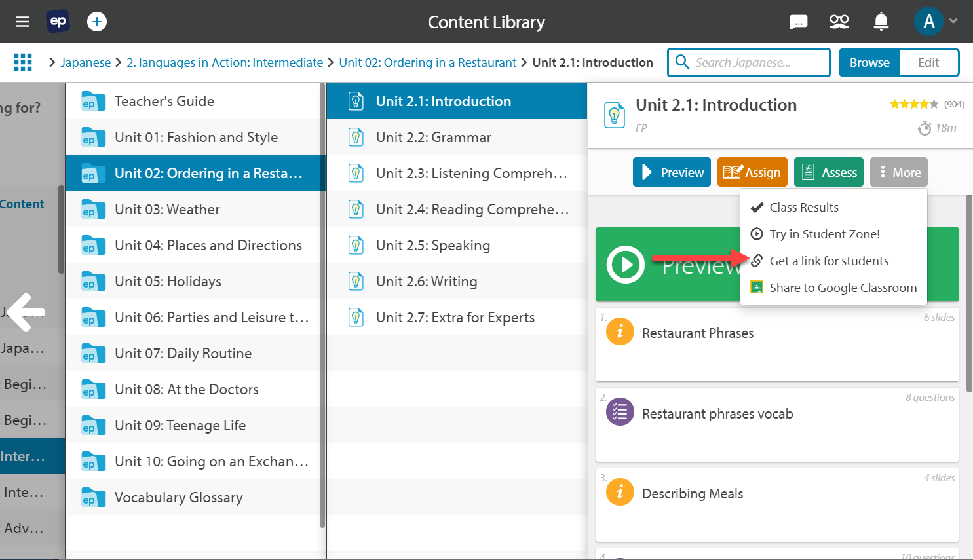The image size is (973, 560).
Task: Choose Share to Google Classroom
Action: point(843,287)
